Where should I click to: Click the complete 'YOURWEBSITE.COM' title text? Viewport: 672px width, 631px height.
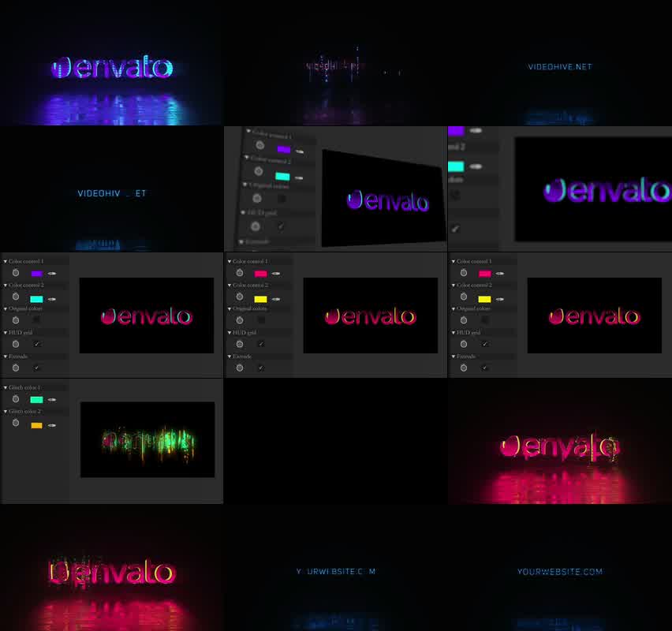(x=560, y=572)
